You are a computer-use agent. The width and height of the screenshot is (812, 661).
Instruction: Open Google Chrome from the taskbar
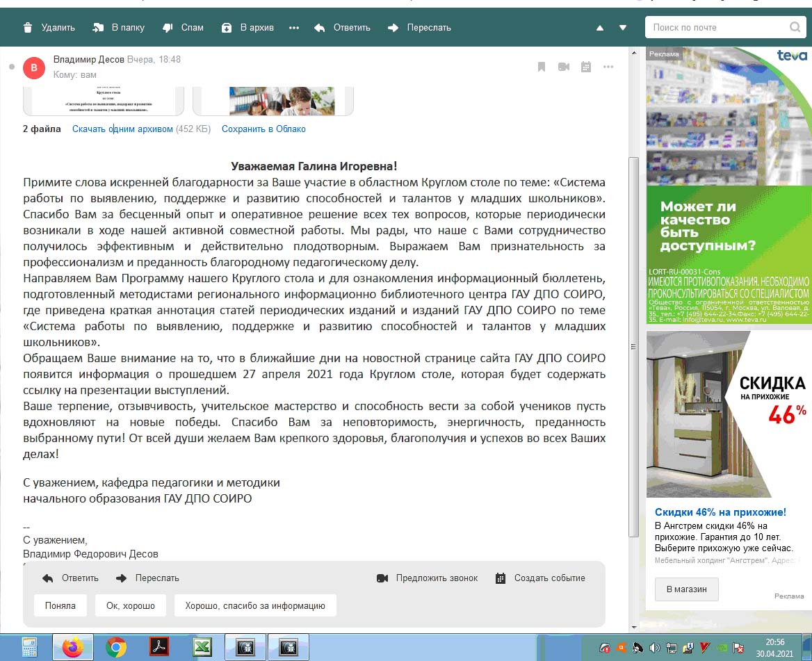(x=116, y=647)
